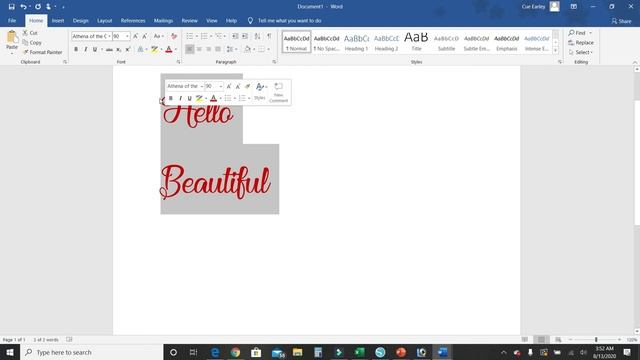The image size is (640, 360).
Task: Toggle Superscript formatting
Action: (128, 49)
